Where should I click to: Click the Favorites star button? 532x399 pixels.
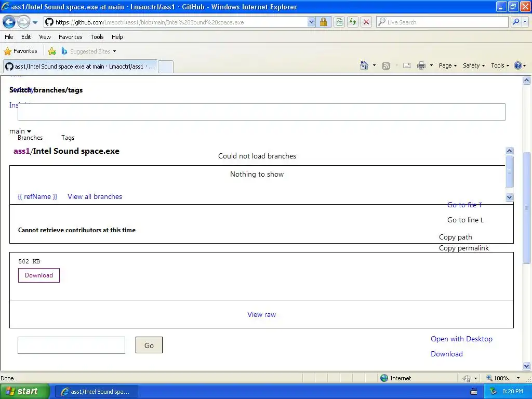(20, 51)
